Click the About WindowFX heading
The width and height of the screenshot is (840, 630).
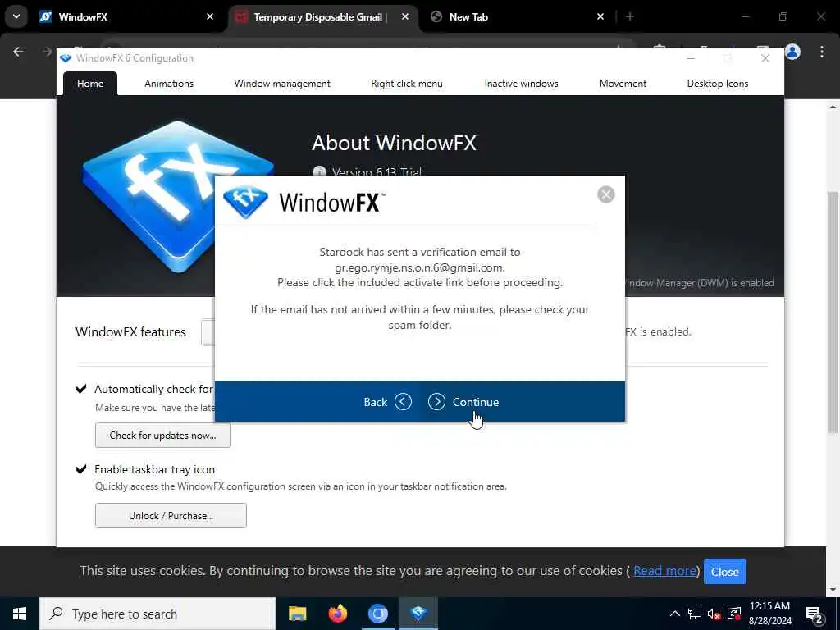(x=394, y=143)
